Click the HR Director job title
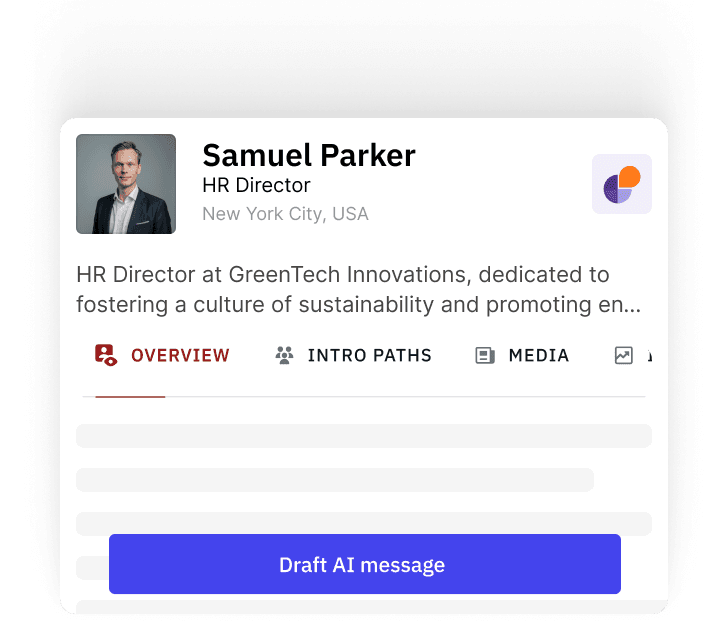The width and height of the screenshot is (728, 624). tap(256, 185)
